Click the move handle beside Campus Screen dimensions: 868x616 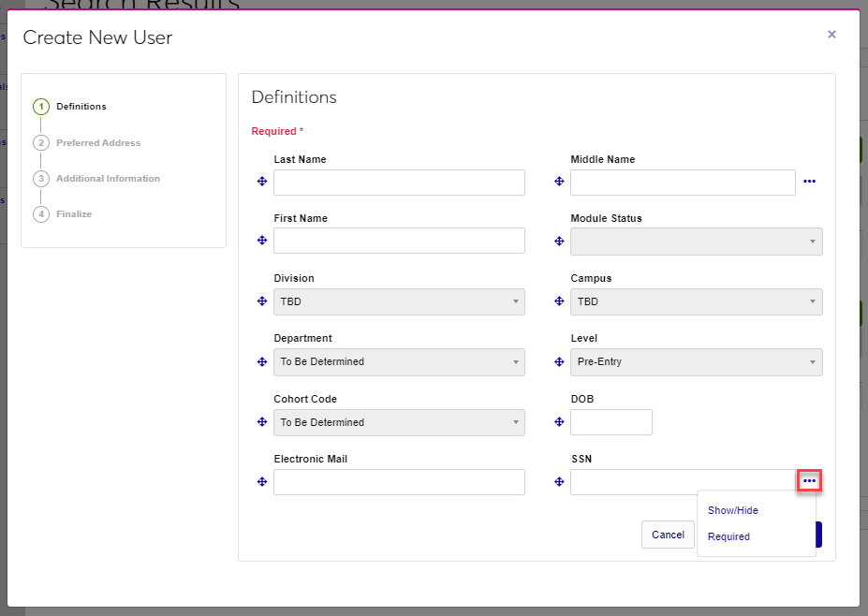(559, 301)
